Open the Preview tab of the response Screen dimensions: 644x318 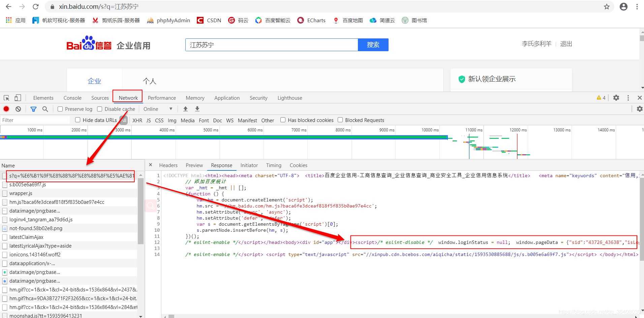(x=194, y=165)
